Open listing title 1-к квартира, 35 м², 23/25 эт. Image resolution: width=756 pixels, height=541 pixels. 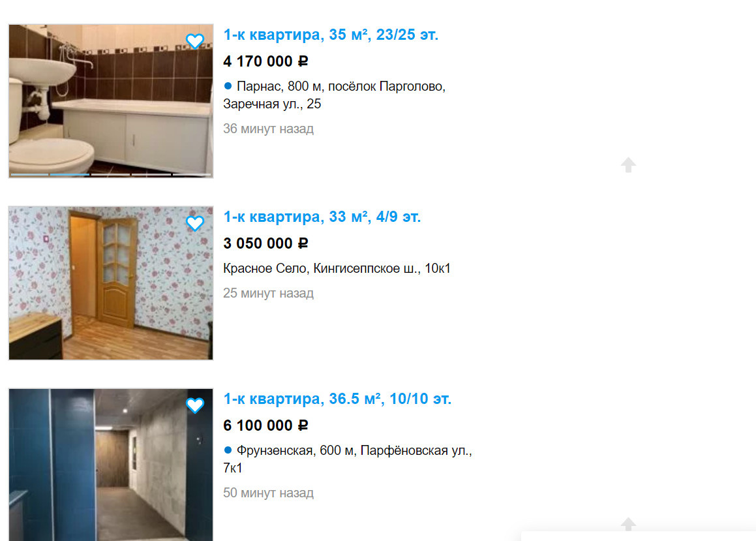coord(330,35)
